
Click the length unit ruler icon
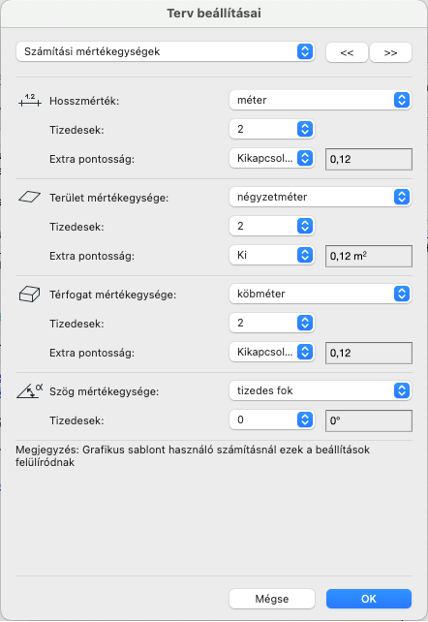[30, 100]
